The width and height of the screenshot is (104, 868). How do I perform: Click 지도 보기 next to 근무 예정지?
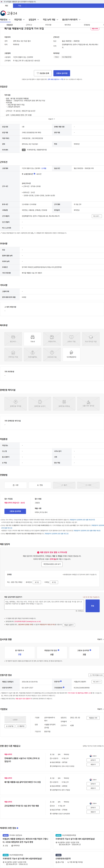97,216
